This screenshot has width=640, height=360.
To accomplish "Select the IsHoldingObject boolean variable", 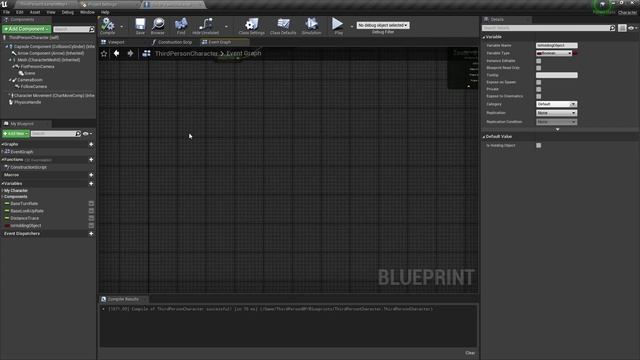I will 25,225.
